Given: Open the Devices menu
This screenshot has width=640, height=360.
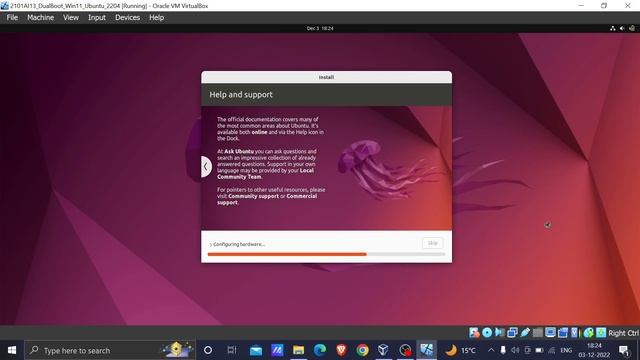Looking at the screenshot, I should (127, 18).
